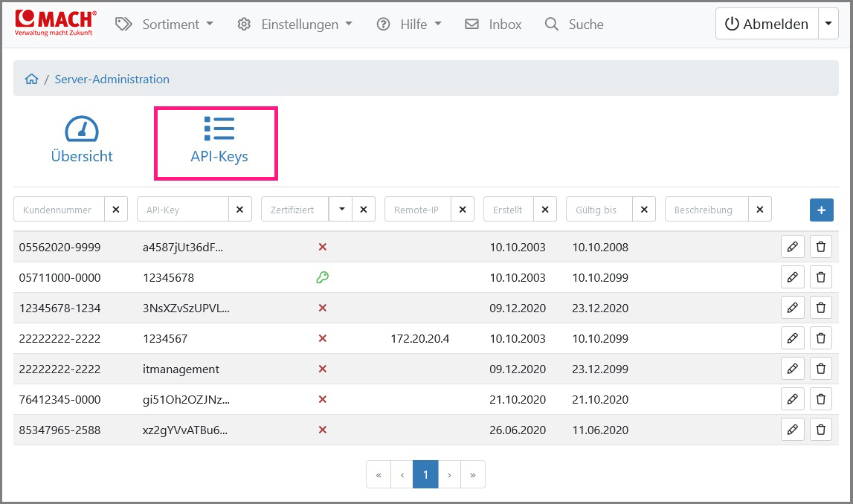
Task: Focus the Kundennummer filter field
Action: pyautogui.click(x=59, y=210)
